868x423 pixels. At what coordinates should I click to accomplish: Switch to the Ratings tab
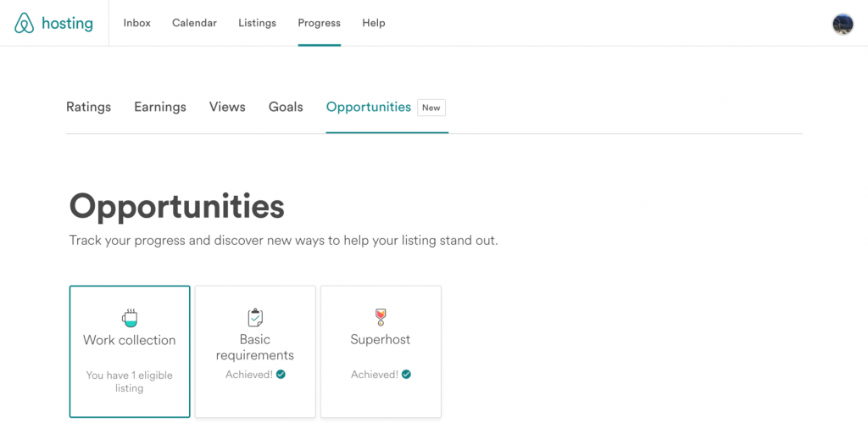pos(88,107)
